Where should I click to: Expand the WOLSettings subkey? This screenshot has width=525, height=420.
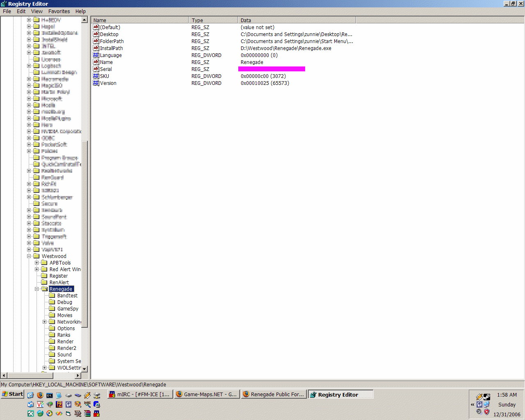(x=45, y=367)
